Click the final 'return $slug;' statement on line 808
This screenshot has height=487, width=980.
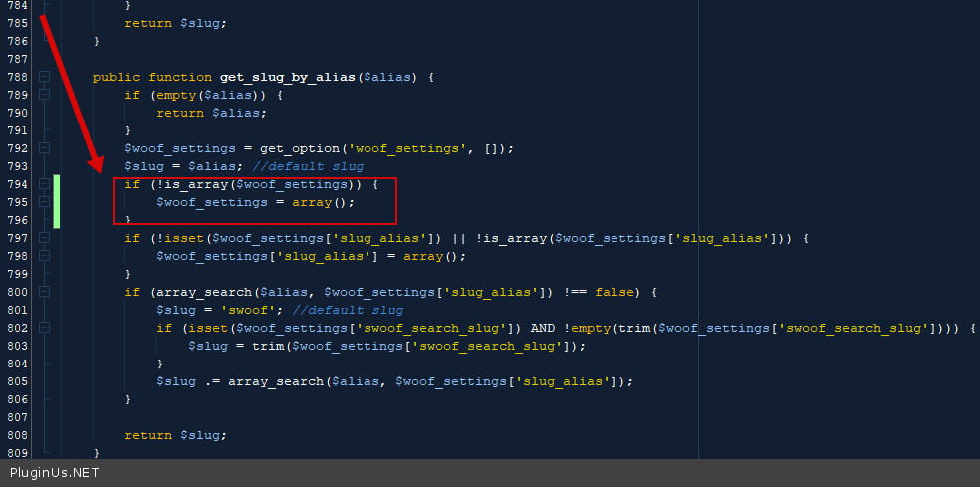click(x=175, y=435)
